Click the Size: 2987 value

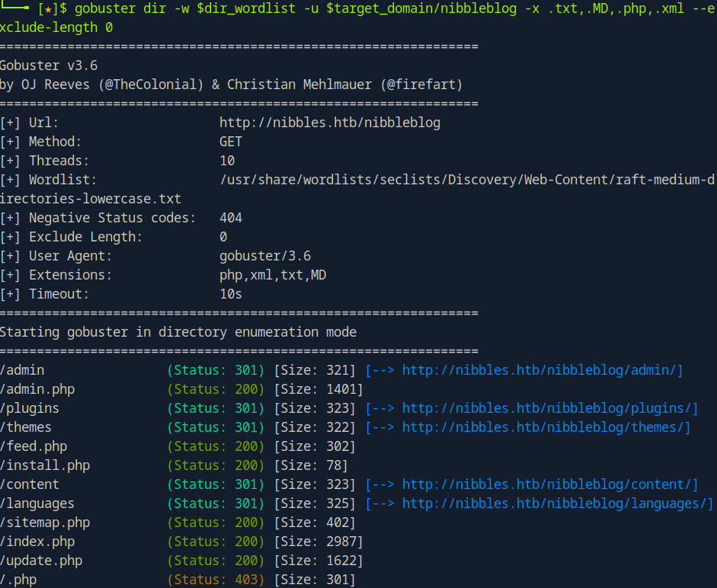tap(318, 542)
